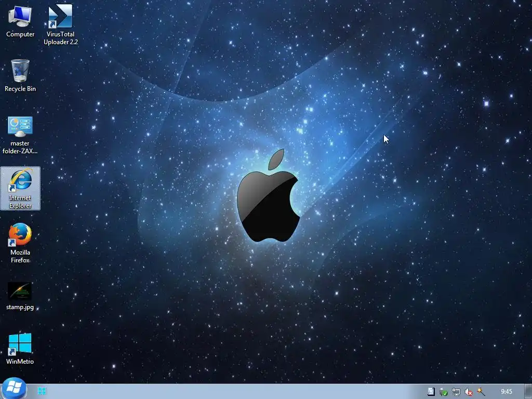Click the muted volume speaker tray icon
532x399 pixels.
[469, 392]
